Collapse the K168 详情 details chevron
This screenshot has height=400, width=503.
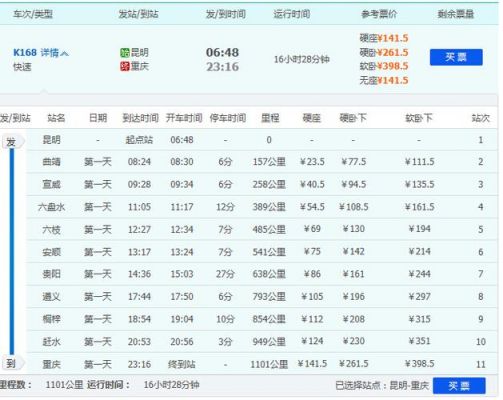pyautogui.click(x=65, y=53)
